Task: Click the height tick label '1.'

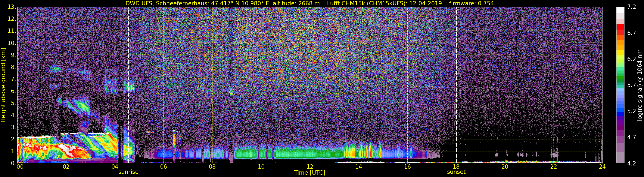Action: pyautogui.click(x=13, y=151)
